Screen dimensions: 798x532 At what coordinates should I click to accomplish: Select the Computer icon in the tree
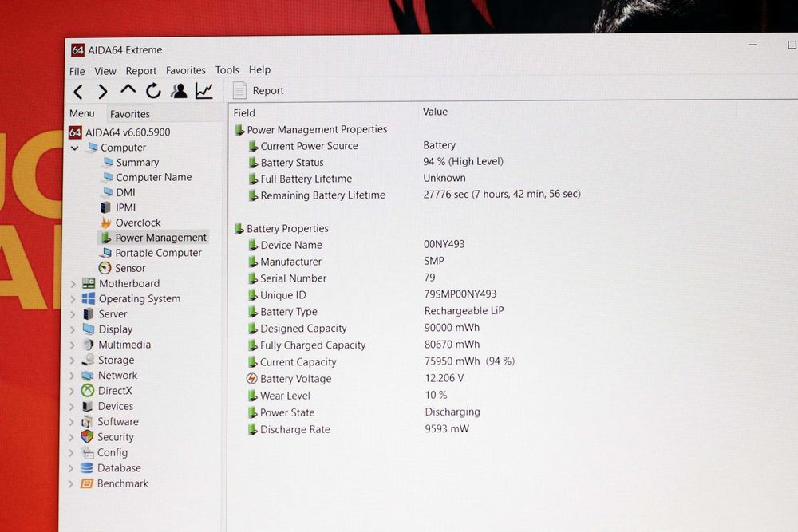click(92, 148)
